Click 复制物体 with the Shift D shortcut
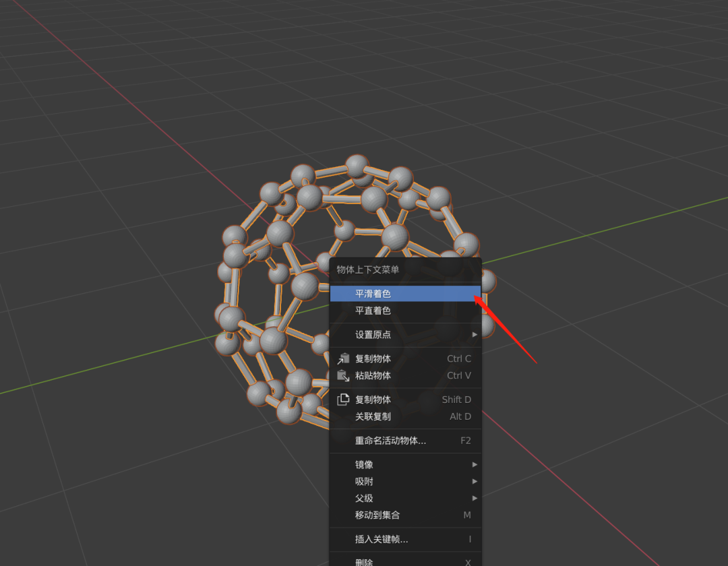 point(405,400)
